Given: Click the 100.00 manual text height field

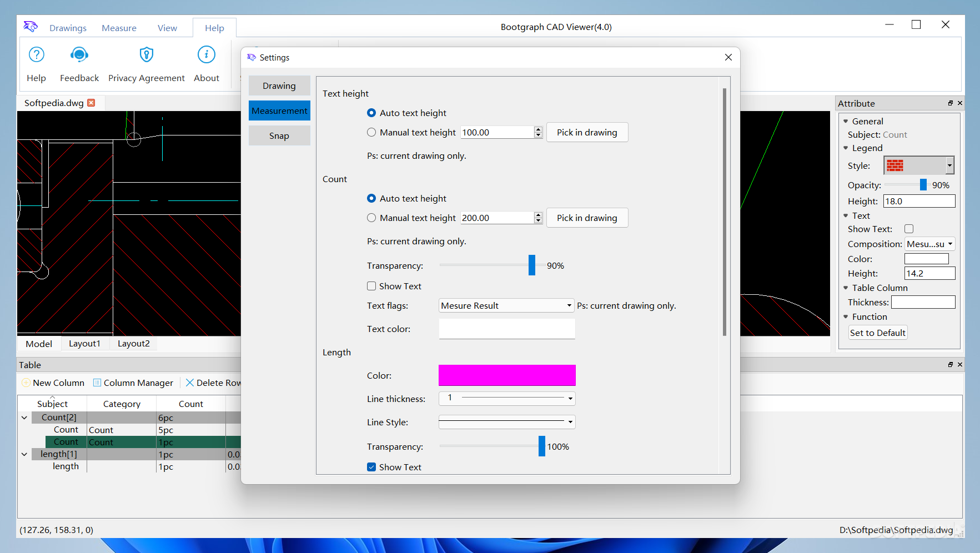Looking at the screenshot, I should 497,132.
